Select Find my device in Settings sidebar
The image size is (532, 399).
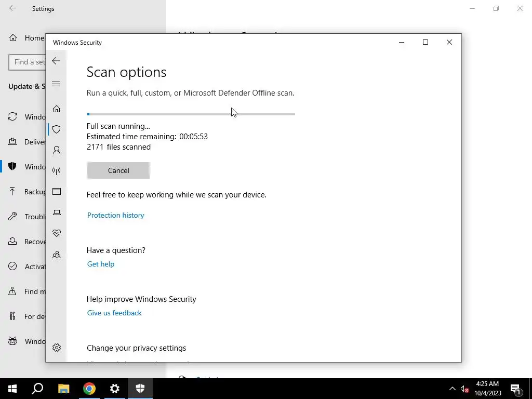pos(26,291)
